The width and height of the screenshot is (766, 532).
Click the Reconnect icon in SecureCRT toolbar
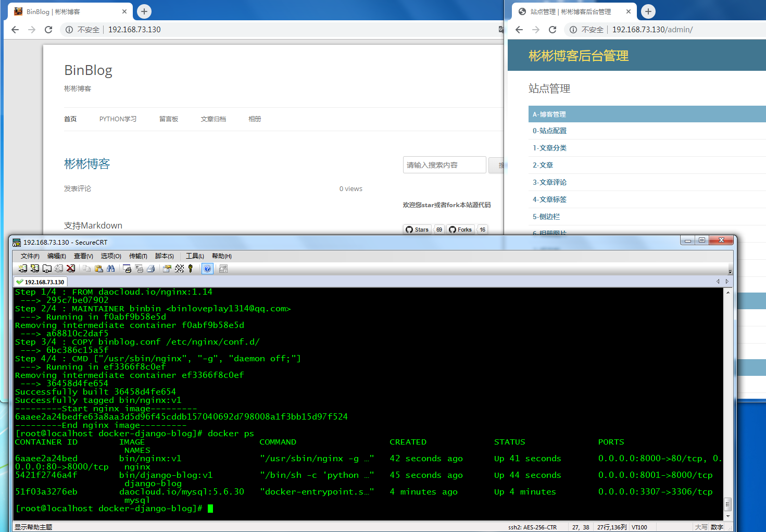pyautogui.click(x=59, y=269)
